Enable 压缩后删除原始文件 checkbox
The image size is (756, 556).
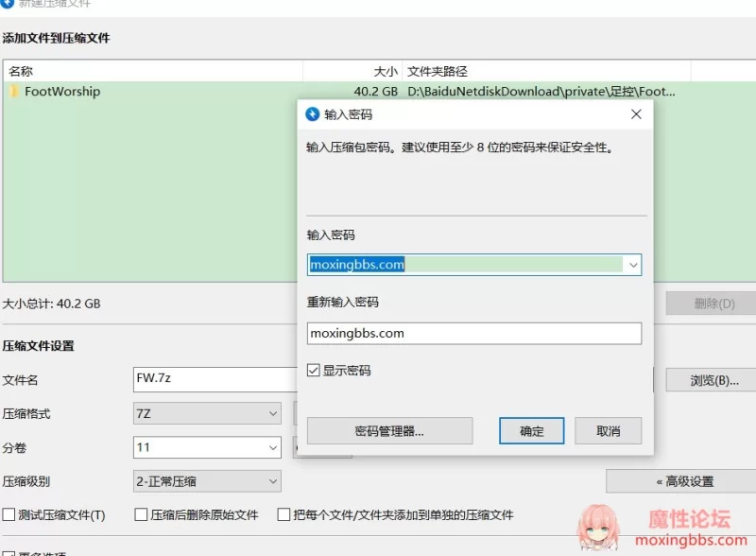point(141,514)
